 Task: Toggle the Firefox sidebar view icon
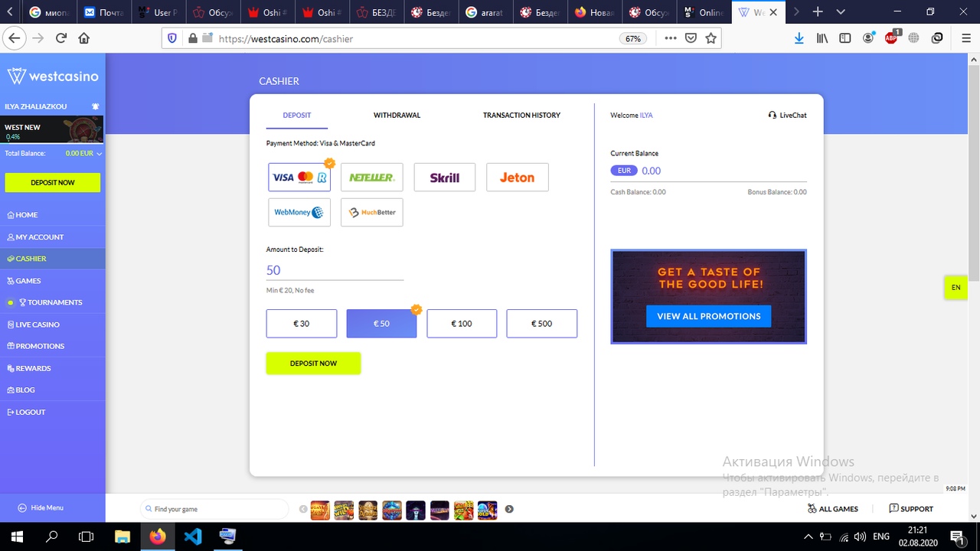click(845, 38)
